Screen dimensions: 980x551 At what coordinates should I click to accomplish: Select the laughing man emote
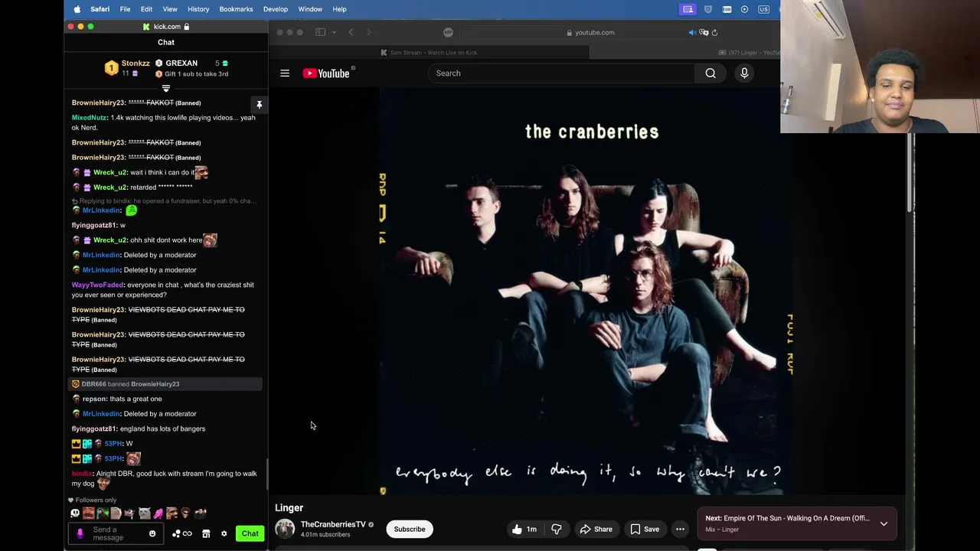point(89,514)
